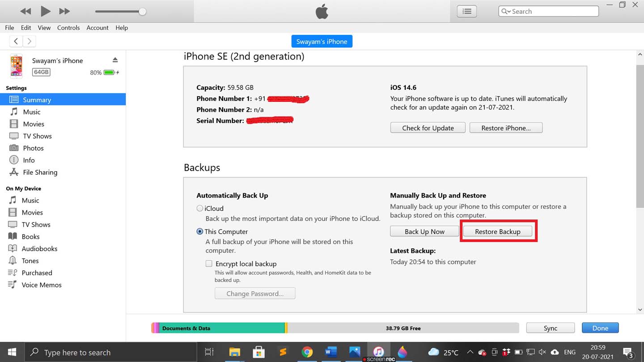Image resolution: width=644 pixels, height=362 pixels.
Task: Open Photos app from taskbar
Action: pyautogui.click(x=355, y=352)
